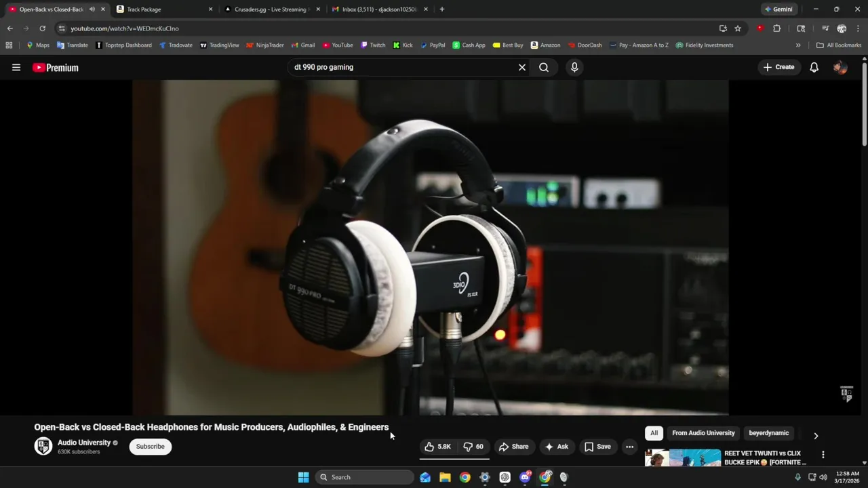
Task: Select the All filter chip
Action: point(654,433)
